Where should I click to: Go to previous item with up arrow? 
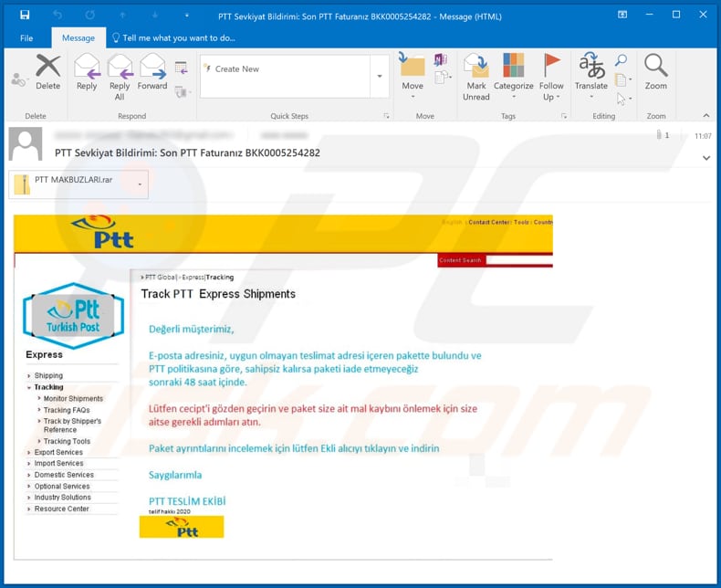[122, 16]
